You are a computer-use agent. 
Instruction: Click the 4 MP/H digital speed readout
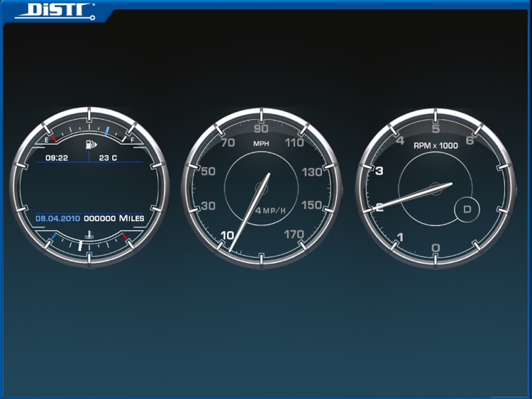[x=270, y=210]
